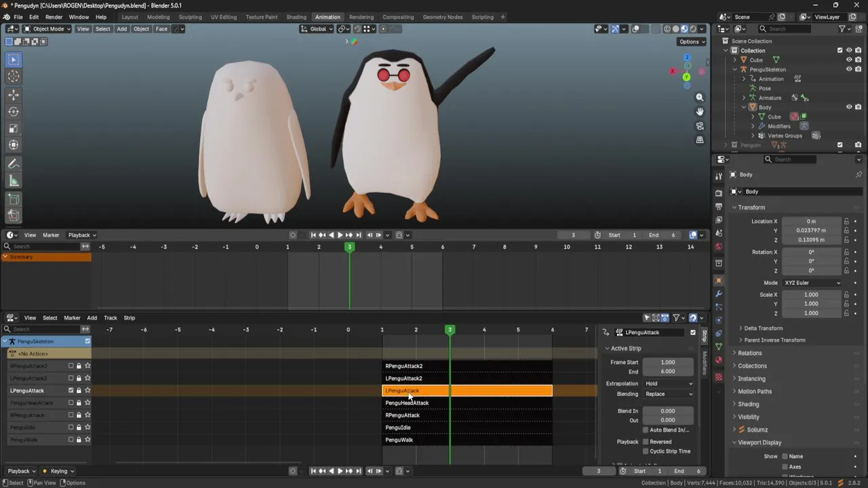Select the Select Box tool
868x488 pixels.
(14, 60)
